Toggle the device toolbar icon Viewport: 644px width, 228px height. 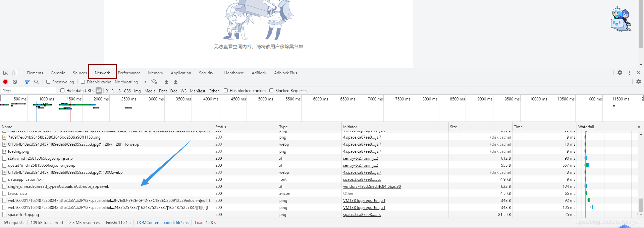coord(14,73)
